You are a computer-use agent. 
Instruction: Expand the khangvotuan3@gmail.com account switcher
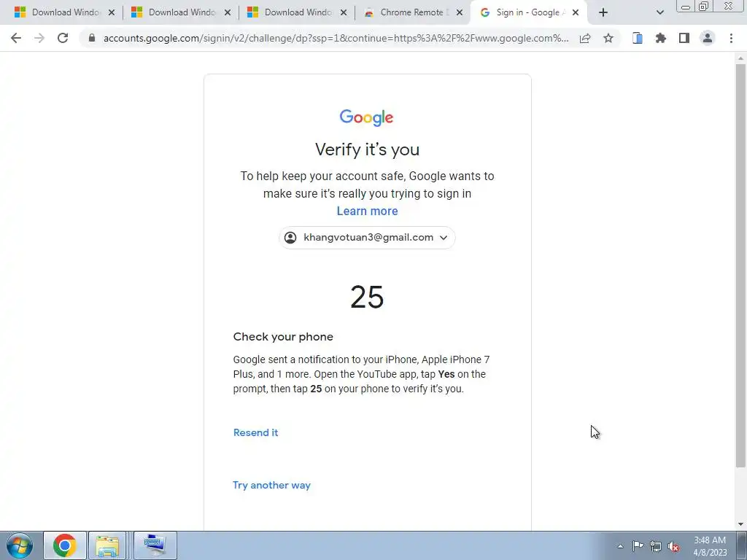(x=367, y=238)
